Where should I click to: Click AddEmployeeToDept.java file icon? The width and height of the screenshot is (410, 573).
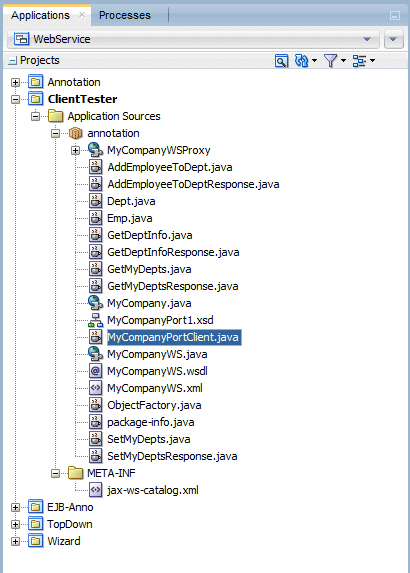(x=95, y=167)
